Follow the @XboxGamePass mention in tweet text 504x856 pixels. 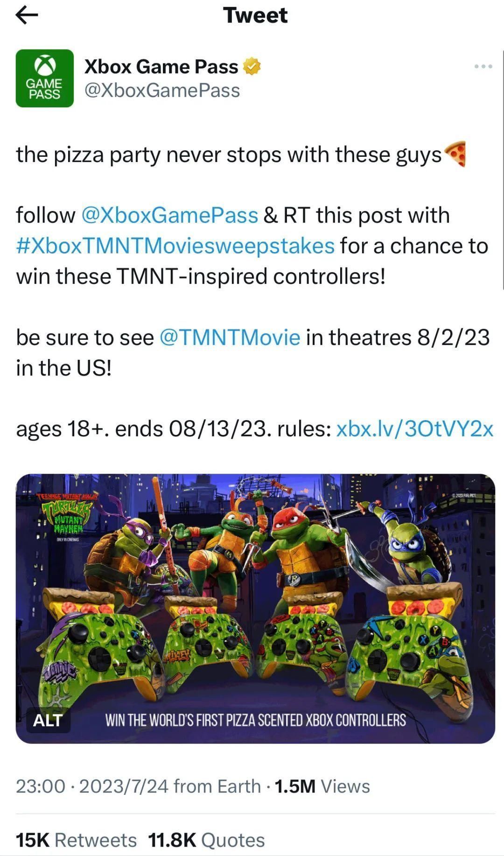(169, 215)
